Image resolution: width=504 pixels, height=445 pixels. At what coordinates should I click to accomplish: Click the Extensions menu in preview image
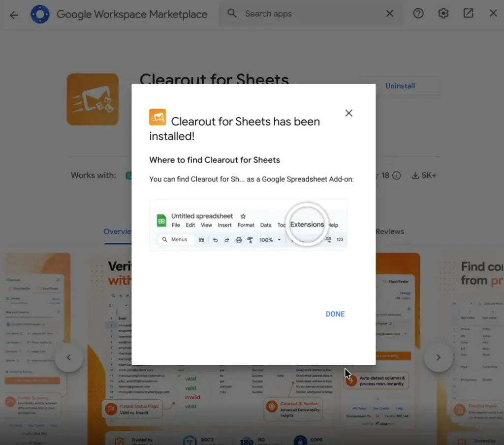[307, 224]
